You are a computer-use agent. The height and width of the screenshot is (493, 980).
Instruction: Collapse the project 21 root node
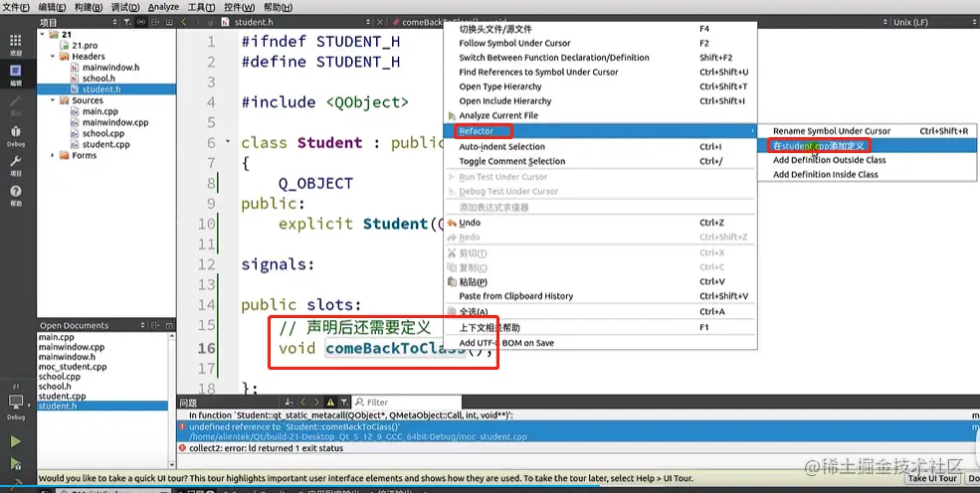click(x=43, y=35)
